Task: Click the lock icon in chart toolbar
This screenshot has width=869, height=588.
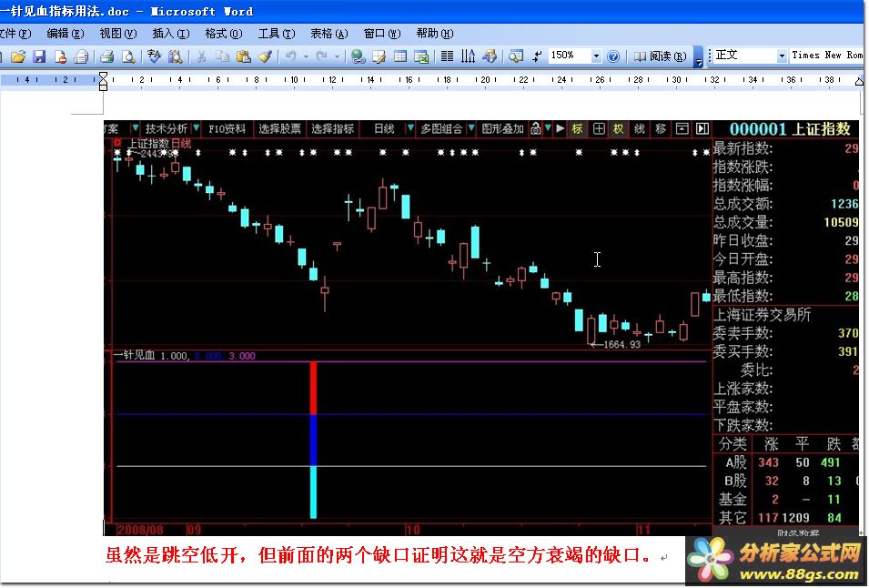Action: tap(535, 128)
